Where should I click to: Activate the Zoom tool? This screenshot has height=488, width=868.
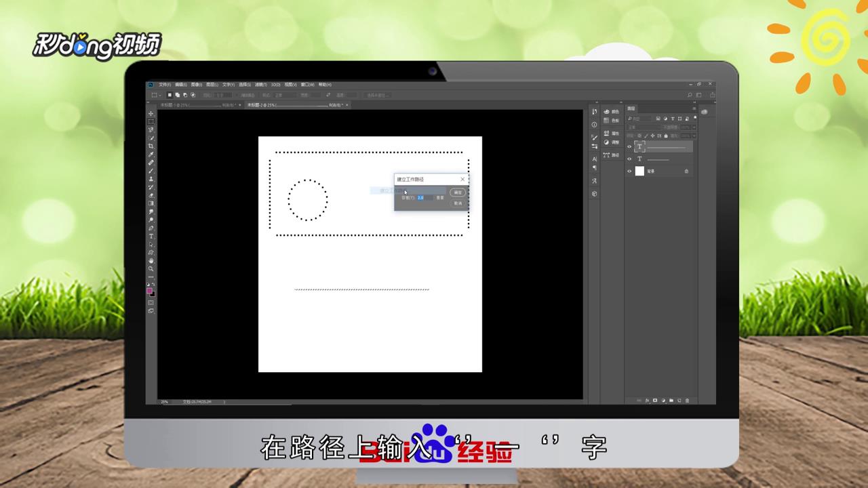coord(151,267)
